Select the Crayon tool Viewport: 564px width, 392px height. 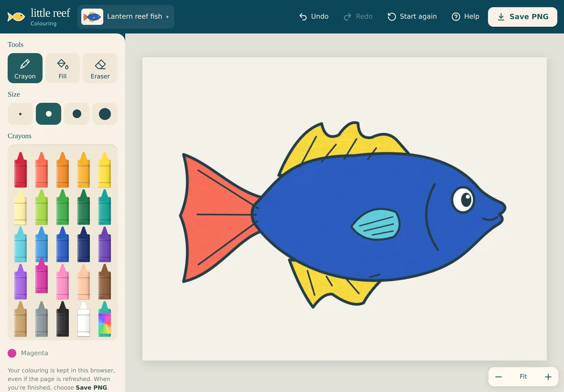(x=25, y=68)
